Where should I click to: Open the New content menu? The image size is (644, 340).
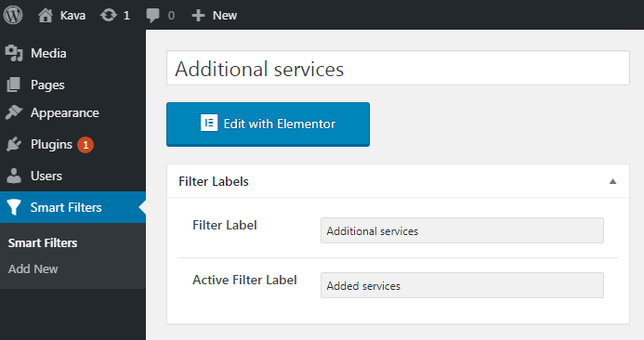(x=225, y=16)
